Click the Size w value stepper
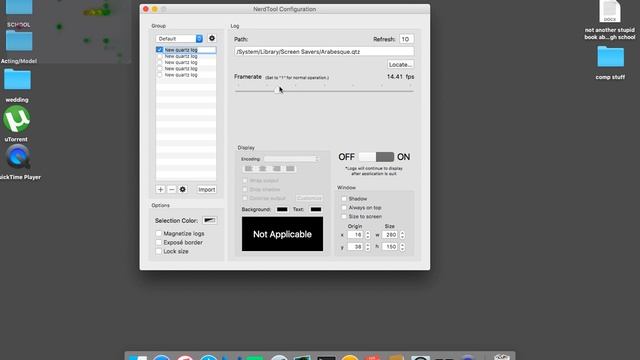The height and width of the screenshot is (360, 640). click(x=402, y=235)
